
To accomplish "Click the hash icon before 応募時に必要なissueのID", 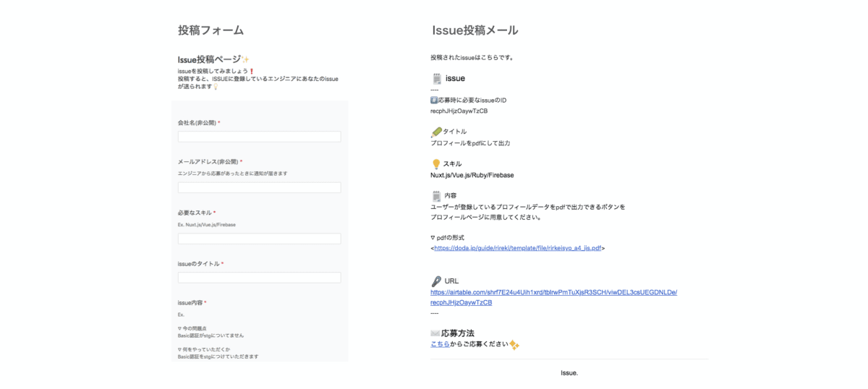I will click(x=434, y=100).
